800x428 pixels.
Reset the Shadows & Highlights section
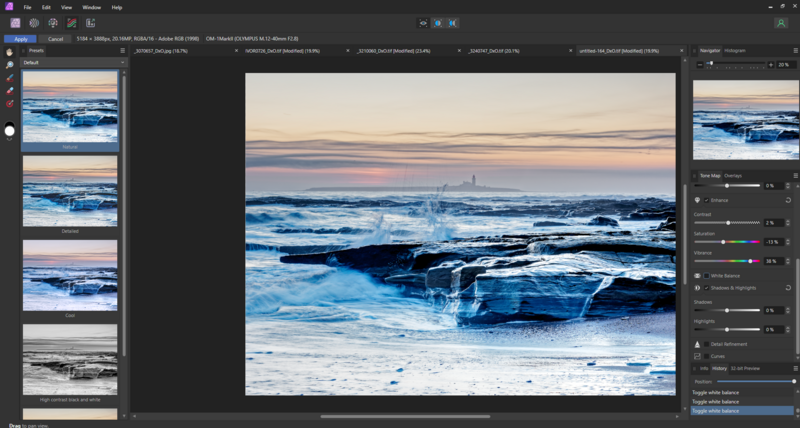tap(788, 288)
